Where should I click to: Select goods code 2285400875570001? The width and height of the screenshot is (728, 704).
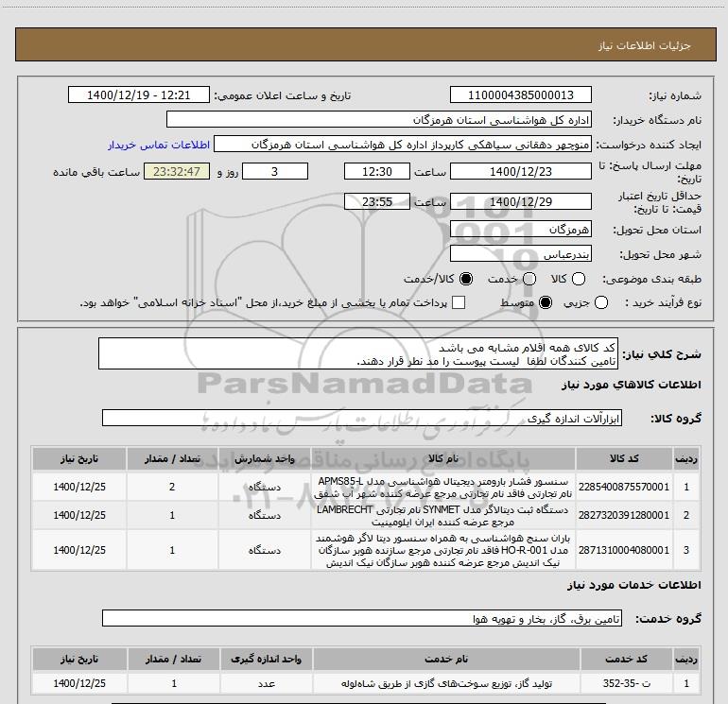(624, 487)
